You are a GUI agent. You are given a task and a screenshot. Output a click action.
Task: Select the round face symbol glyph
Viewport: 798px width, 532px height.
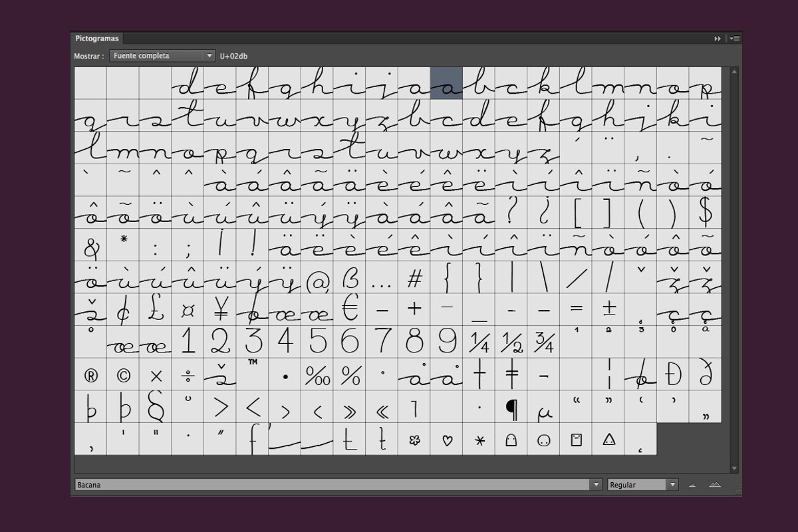click(x=544, y=440)
